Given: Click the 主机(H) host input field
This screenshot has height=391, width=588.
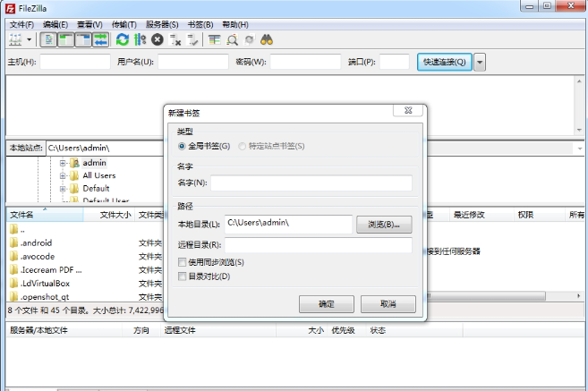Looking at the screenshot, I should 75,62.
